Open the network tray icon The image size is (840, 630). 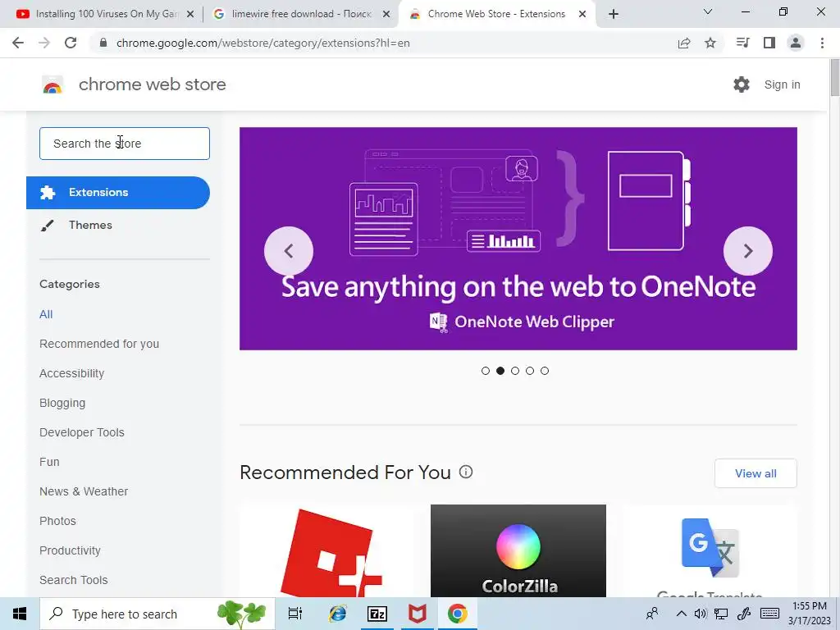[x=721, y=614]
